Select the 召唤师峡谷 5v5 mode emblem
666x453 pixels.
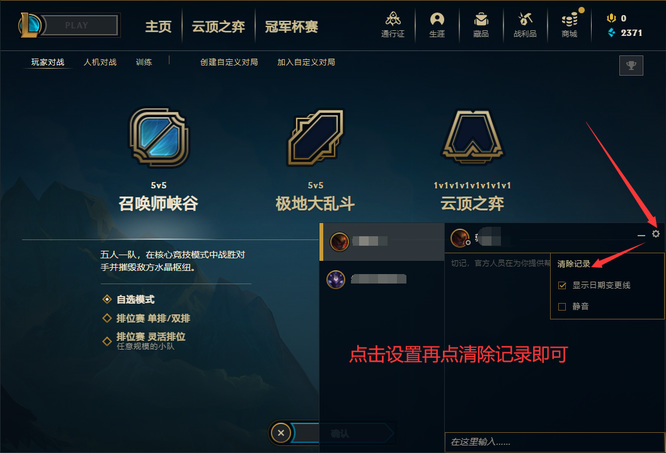[x=159, y=137]
